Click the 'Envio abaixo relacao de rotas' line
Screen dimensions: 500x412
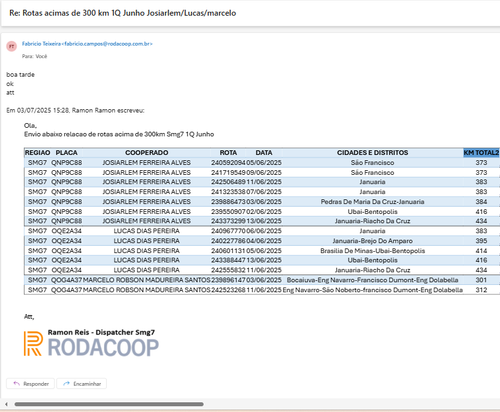pos(119,134)
